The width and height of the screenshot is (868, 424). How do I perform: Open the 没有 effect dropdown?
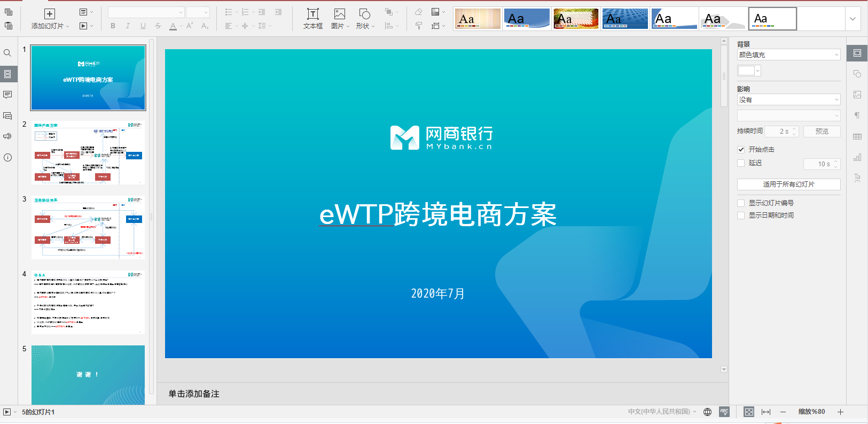tap(789, 99)
